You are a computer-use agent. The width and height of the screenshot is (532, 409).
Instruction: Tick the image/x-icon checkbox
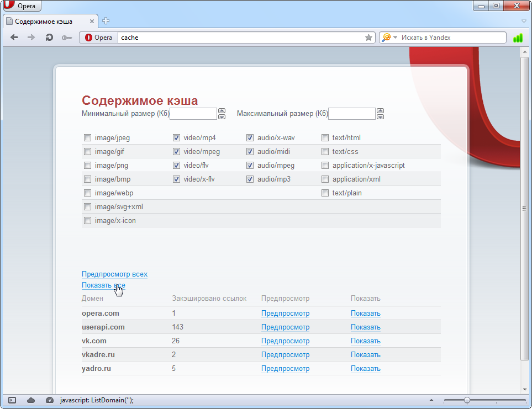[x=87, y=221]
